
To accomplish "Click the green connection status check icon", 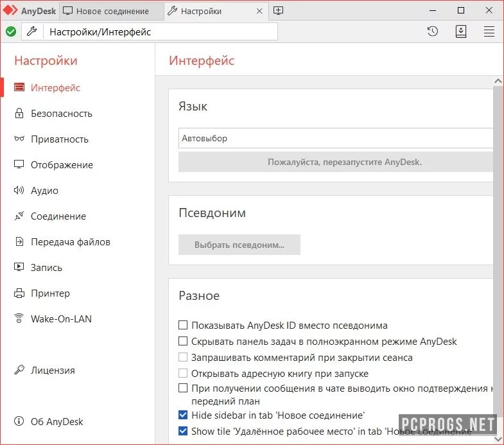I will point(11,31).
